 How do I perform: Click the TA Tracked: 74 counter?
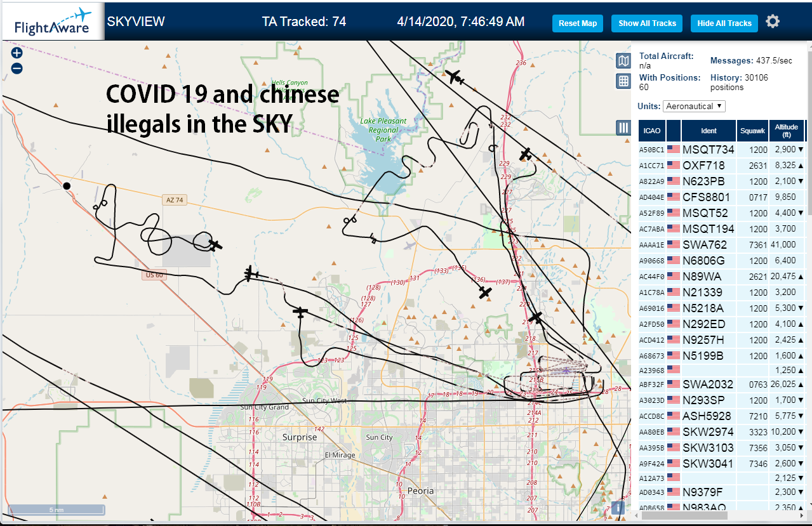click(x=304, y=22)
